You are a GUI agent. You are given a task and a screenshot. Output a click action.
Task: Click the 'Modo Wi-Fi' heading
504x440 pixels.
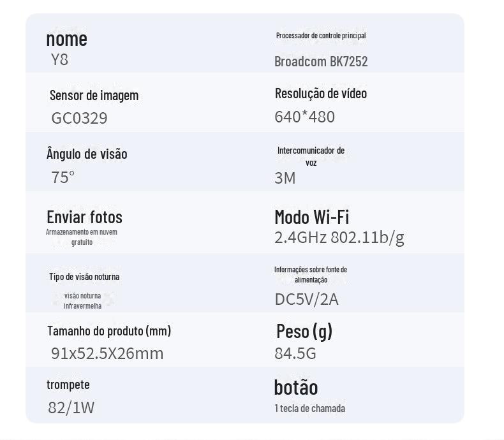tap(312, 217)
